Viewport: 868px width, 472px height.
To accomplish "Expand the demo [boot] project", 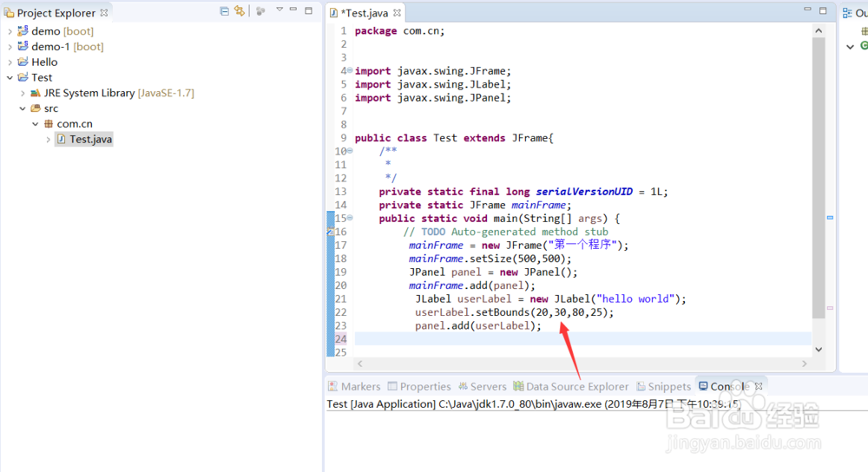I will click(x=10, y=31).
